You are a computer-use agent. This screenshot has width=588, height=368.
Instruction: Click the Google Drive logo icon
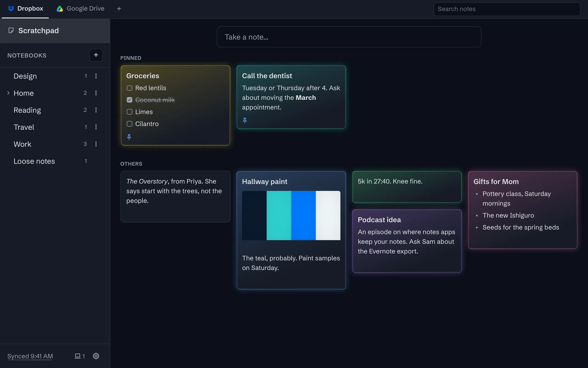click(60, 9)
